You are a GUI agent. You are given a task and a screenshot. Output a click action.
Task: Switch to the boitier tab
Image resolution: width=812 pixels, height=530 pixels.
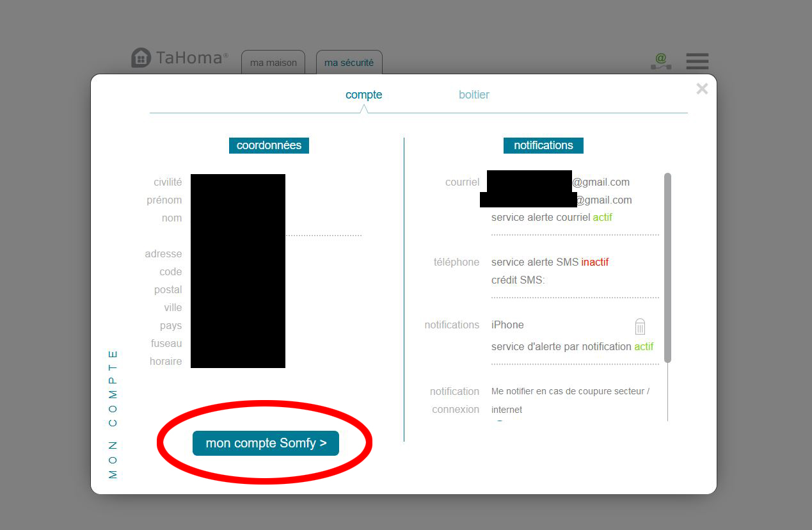(x=474, y=95)
